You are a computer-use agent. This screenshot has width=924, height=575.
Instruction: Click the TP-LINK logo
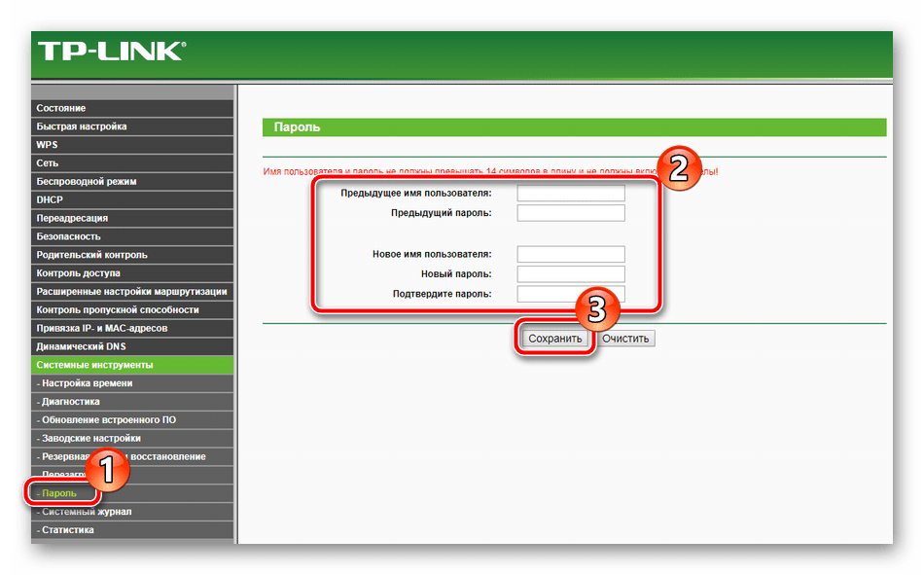(x=112, y=52)
